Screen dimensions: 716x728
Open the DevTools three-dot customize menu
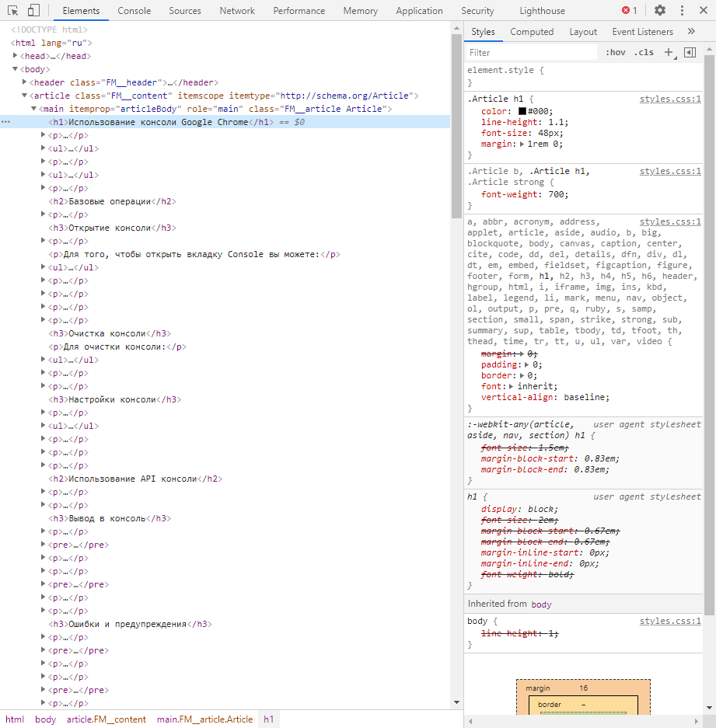click(x=683, y=11)
